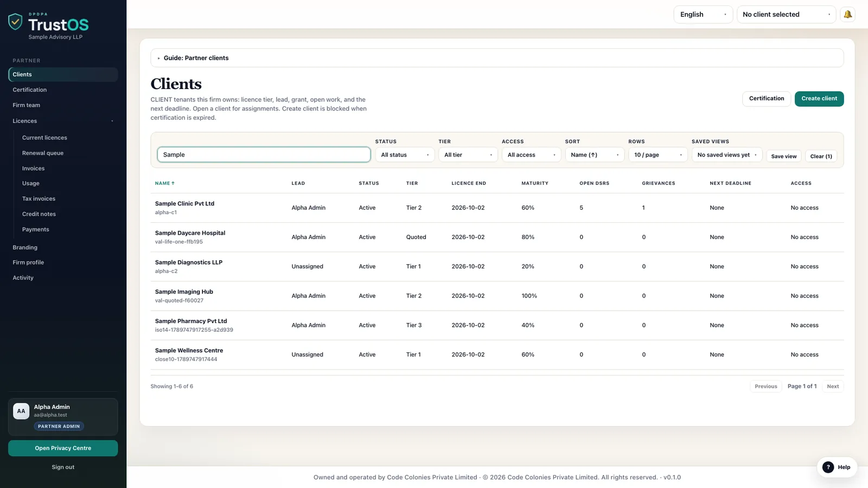
Task: Open Branding in the sidebar
Action: pyautogui.click(x=63, y=247)
